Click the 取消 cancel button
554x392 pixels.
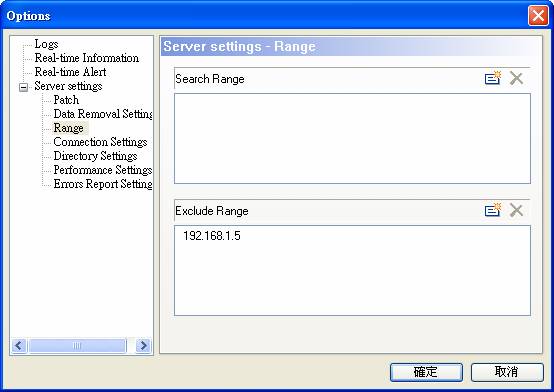point(507,372)
